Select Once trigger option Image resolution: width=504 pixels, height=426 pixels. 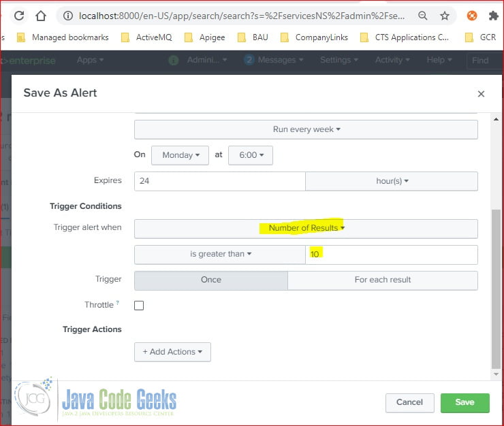[x=211, y=280]
